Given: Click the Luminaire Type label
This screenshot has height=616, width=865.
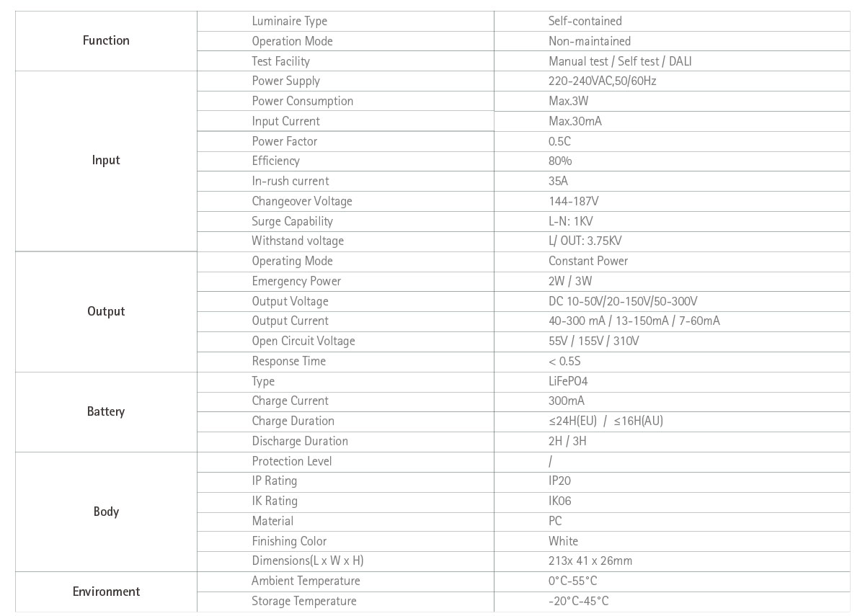Looking at the screenshot, I should point(289,21).
